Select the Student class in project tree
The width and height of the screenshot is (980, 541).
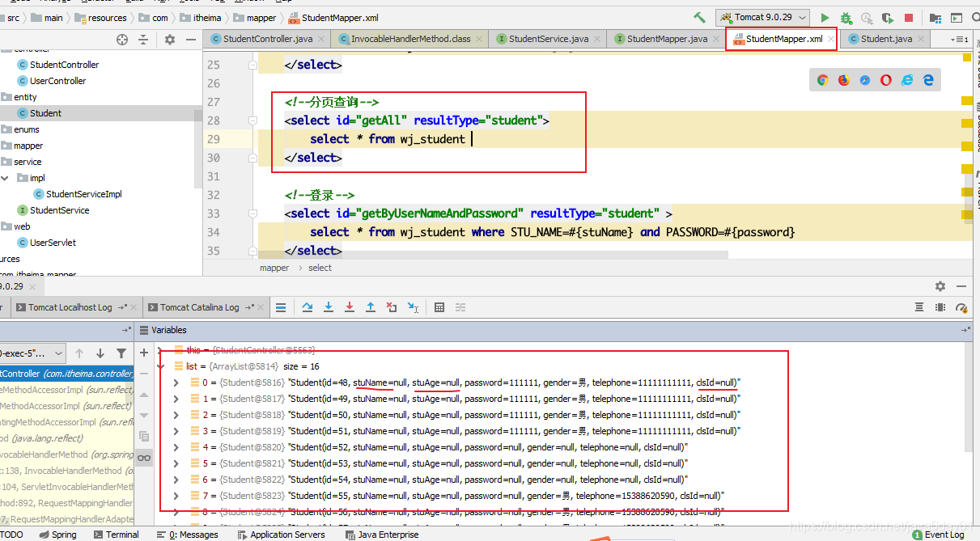tap(45, 113)
